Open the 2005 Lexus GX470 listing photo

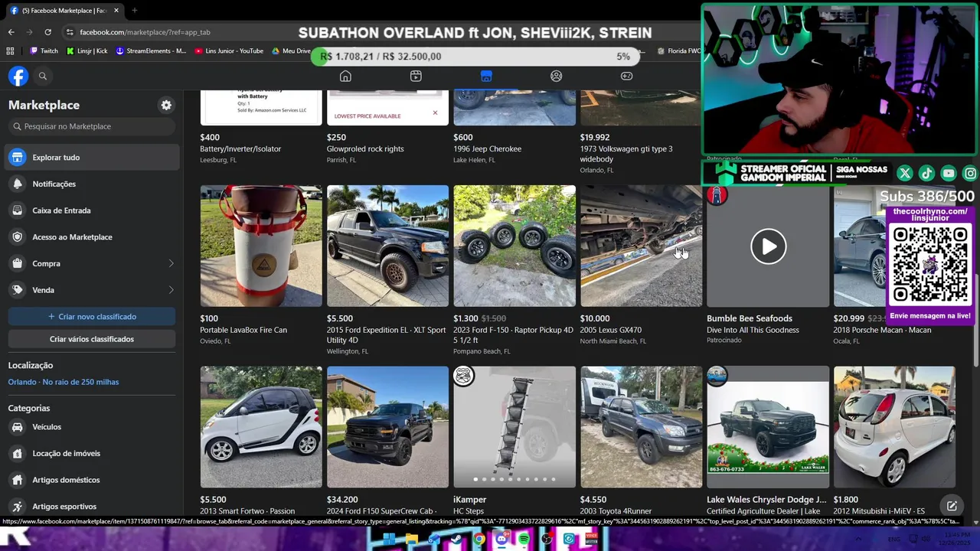[641, 246]
